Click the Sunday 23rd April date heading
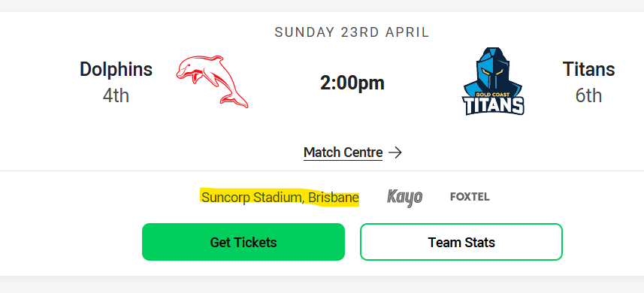 tap(352, 32)
